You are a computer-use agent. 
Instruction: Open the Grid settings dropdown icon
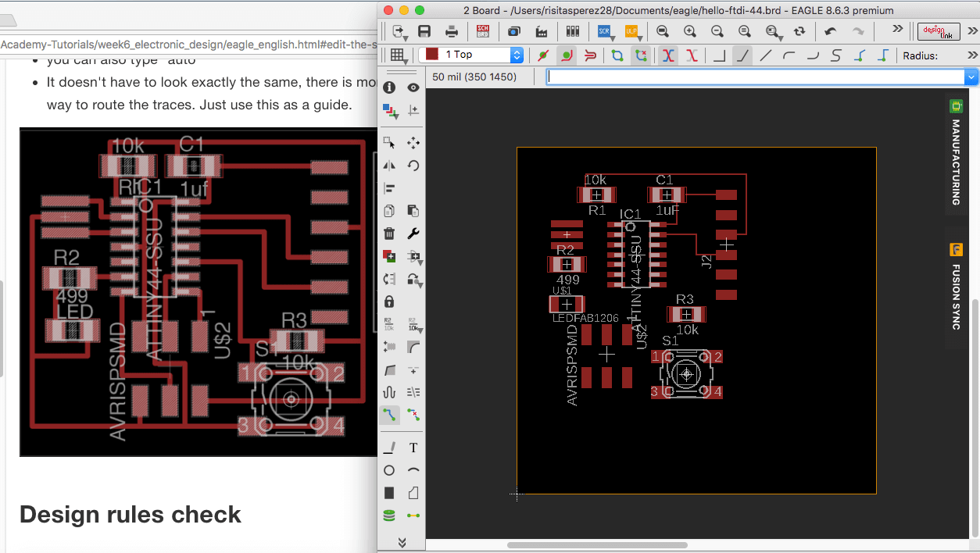coord(399,55)
